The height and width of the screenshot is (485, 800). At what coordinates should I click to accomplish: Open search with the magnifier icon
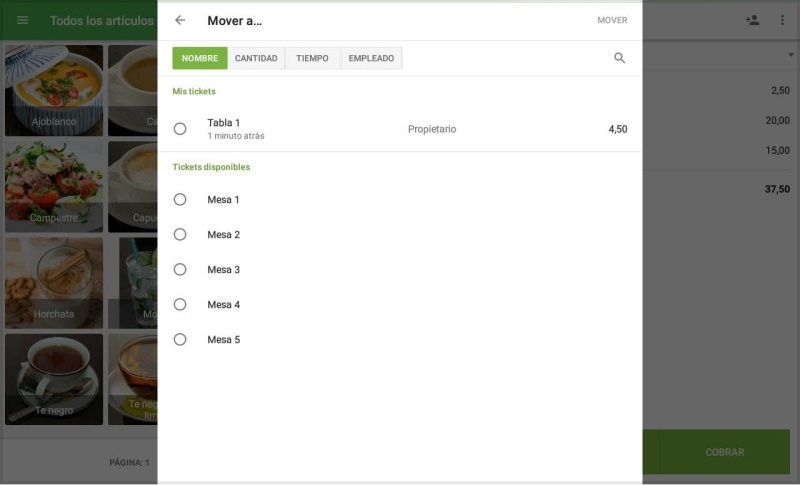[619, 58]
